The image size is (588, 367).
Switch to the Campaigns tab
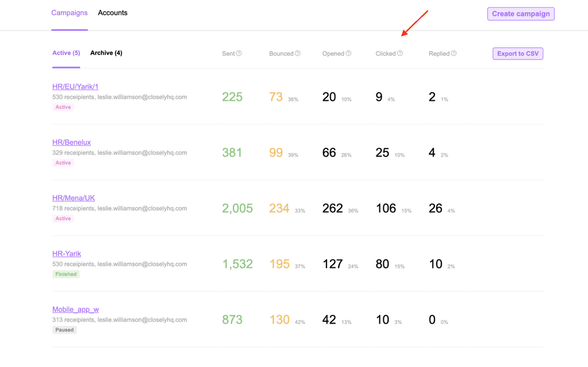coord(69,13)
